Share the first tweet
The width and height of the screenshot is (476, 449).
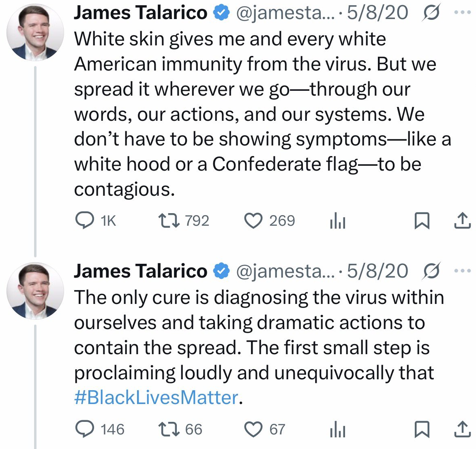pos(461,221)
